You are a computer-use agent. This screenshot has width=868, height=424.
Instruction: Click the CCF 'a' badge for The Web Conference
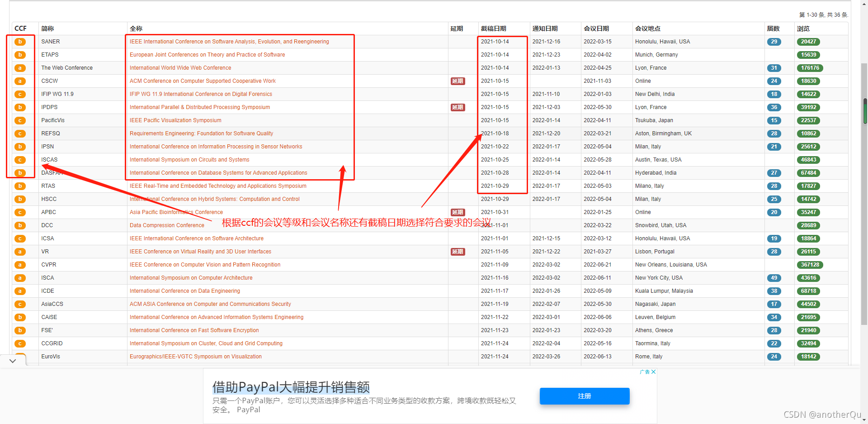tap(20, 68)
